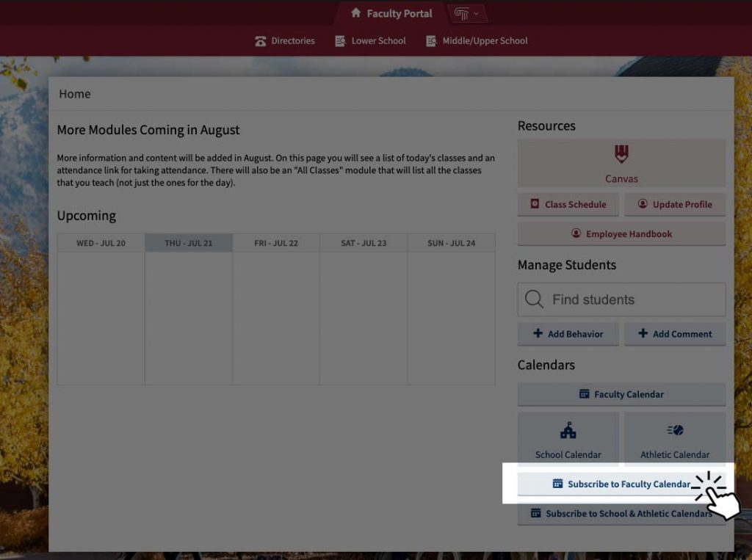Click the Canvas pencil shield icon

click(621, 154)
